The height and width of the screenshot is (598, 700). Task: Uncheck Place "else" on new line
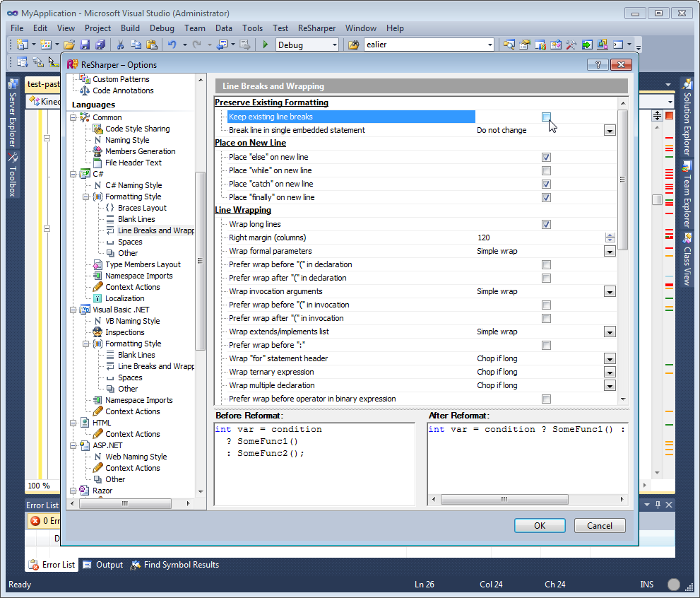pyautogui.click(x=546, y=157)
